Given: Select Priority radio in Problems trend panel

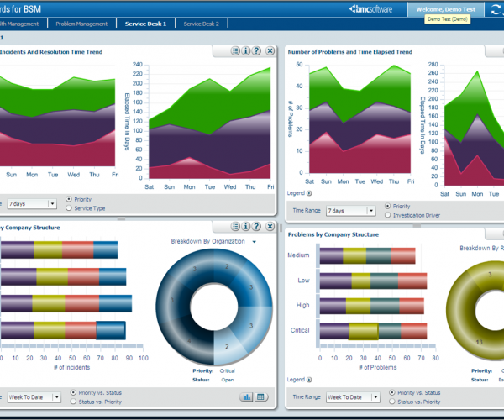Looking at the screenshot, I should pyautogui.click(x=387, y=206).
